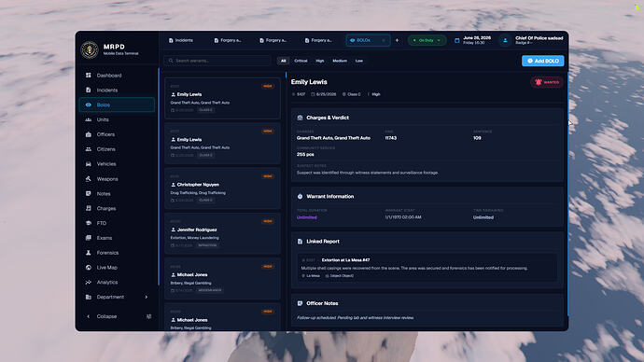Expand the Department submenu chevron
The height and width of the screenshot is (362, 644).
pyautogui.click(x=147, y=297)
